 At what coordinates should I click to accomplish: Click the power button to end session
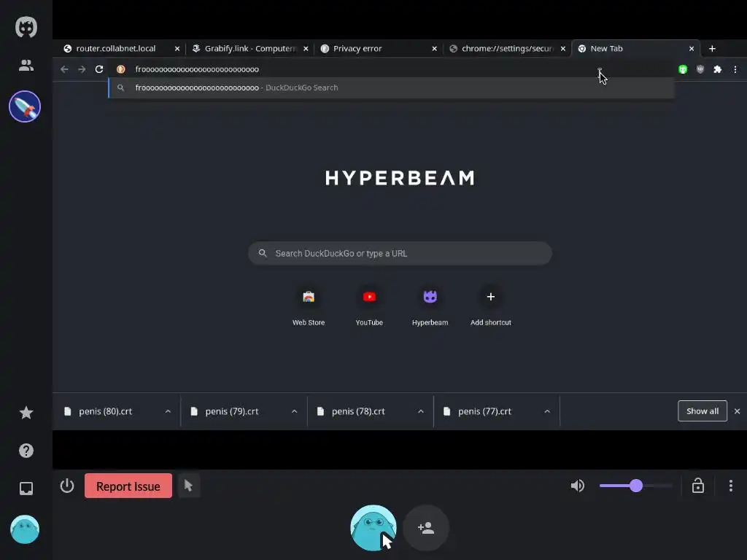67,486
